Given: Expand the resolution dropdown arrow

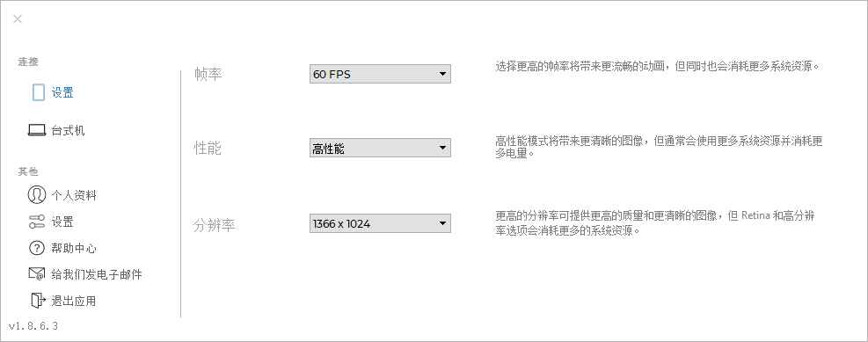Looking at the screenshot, I should [x=441, y=223].
